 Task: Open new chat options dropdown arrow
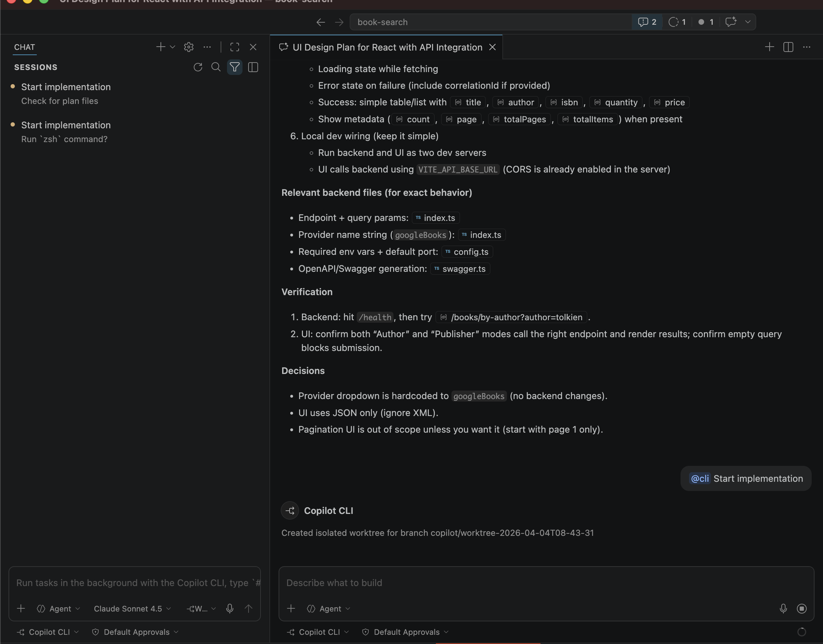[x=173, y=47]
